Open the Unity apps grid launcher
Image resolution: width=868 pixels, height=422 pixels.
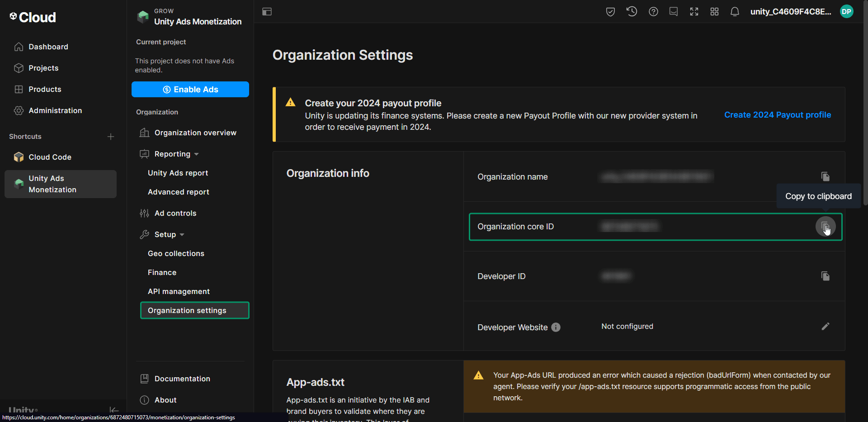click(x=714, y=12)
